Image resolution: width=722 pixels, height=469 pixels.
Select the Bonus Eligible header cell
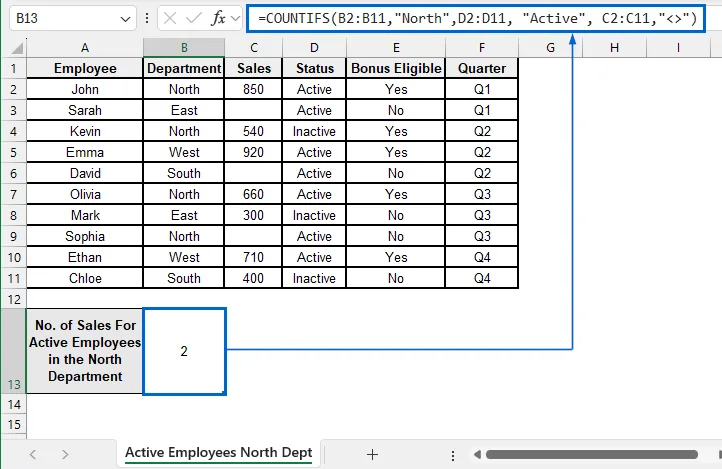coord(396,68)
